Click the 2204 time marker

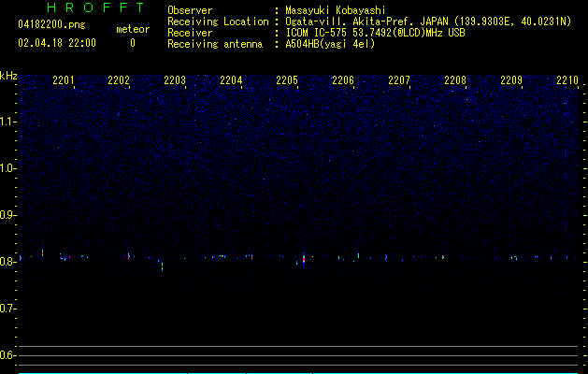(x=231, y=80)
